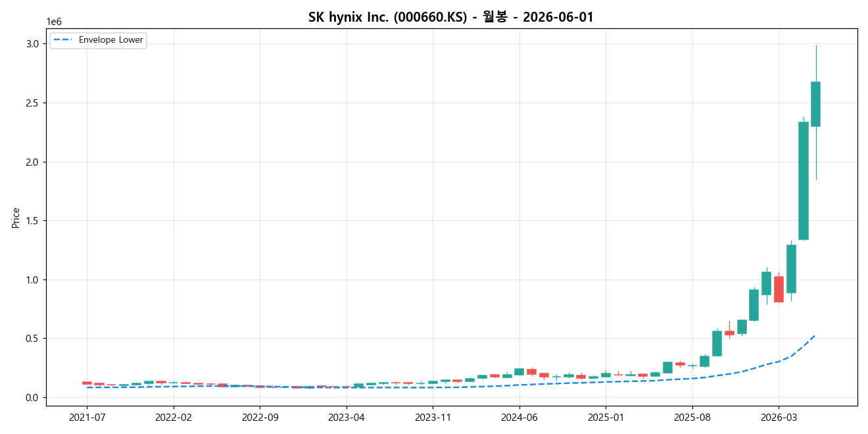Image resolution: width=868 pixels, height=434 pixels.
Task: Click the 2025-01 x-axis tick label
Action: point(606,417)
